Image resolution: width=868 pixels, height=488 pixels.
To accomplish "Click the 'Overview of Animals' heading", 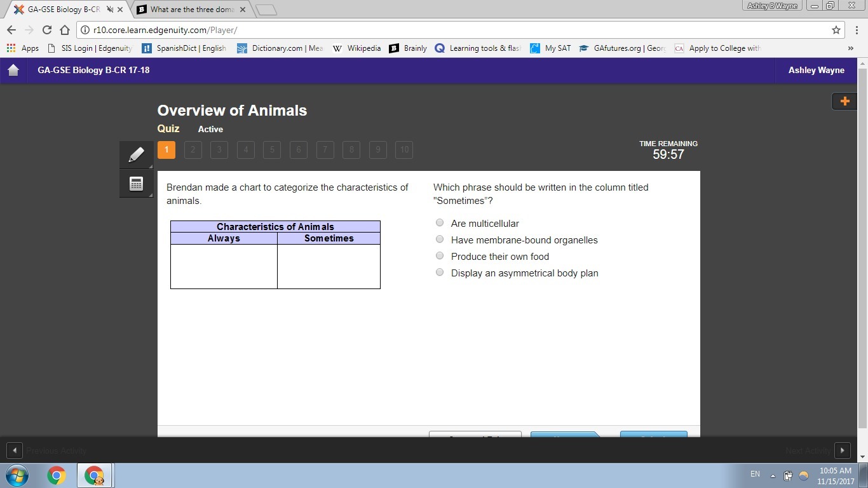I will point(232,110).
